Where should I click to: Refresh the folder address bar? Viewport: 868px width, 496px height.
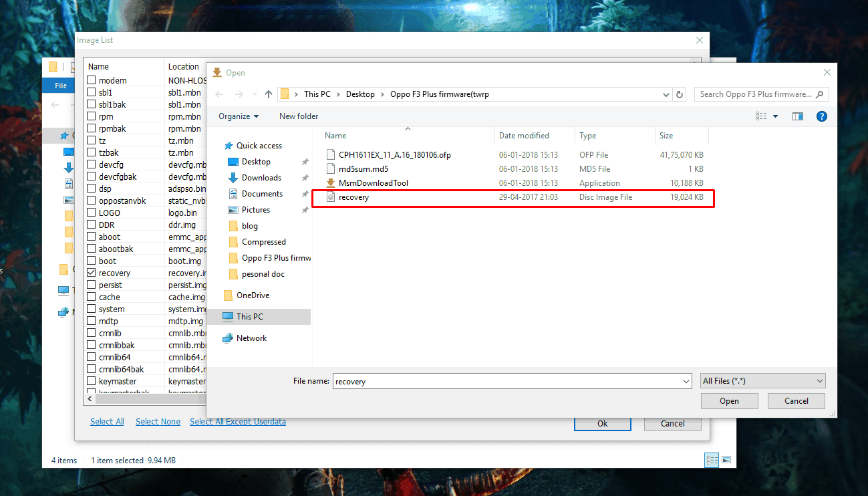click(680, 94)
